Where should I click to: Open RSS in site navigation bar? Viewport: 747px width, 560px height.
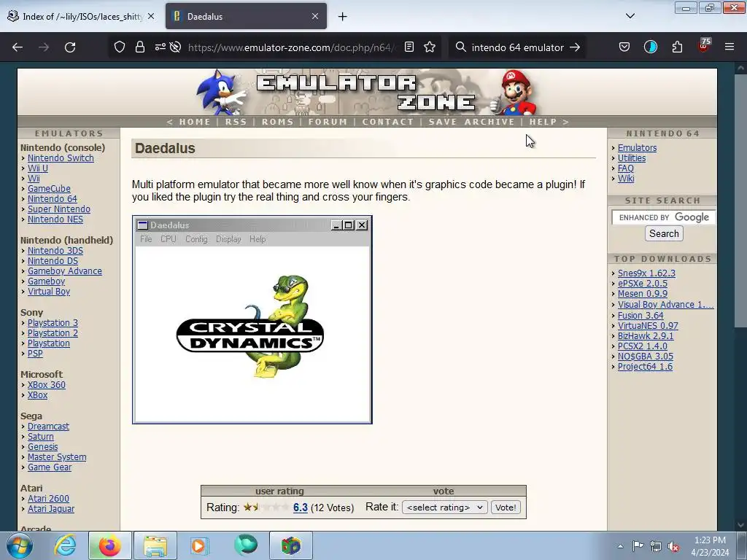(x=236, y=122)
